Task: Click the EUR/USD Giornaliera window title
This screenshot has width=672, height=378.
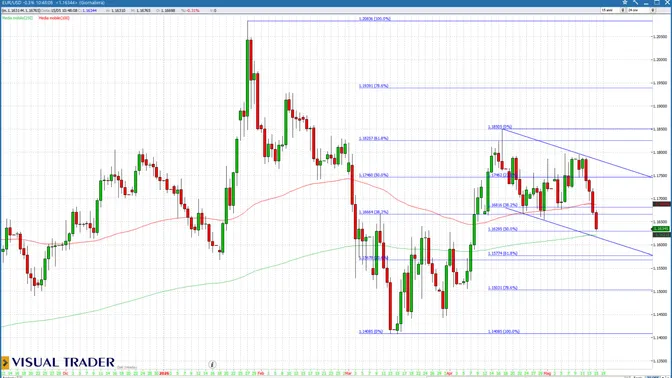Action: tap(53, 3)
